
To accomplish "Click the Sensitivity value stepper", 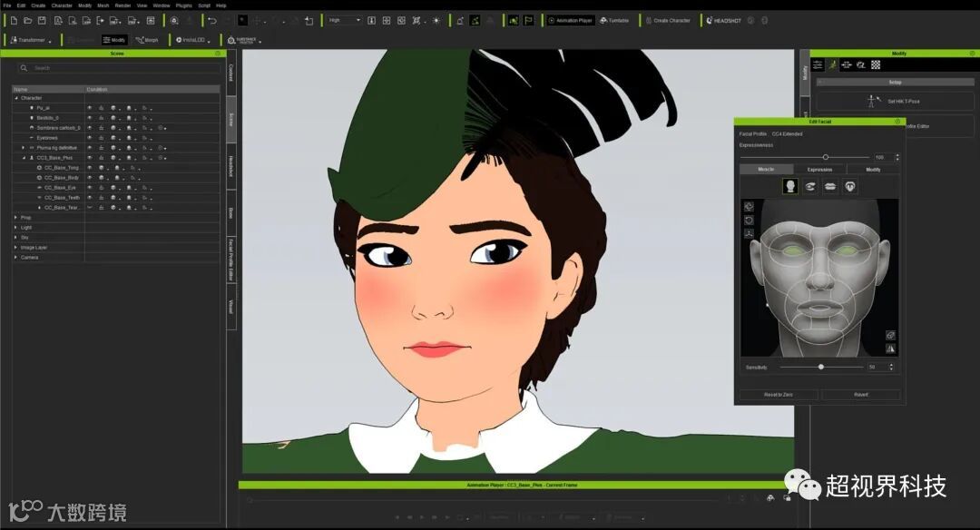I will click(x=892, y=367).
